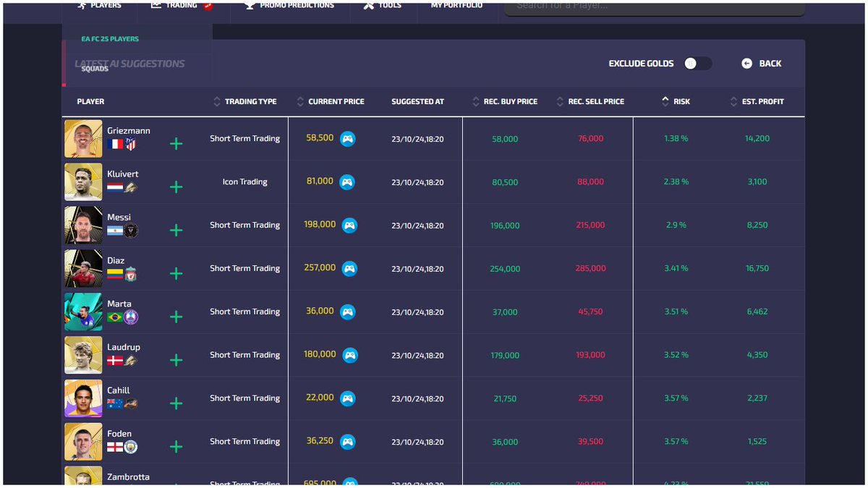Go to My Portfolio
The width and height of the screenshot is (868, 488).
(x=456, y=6)
